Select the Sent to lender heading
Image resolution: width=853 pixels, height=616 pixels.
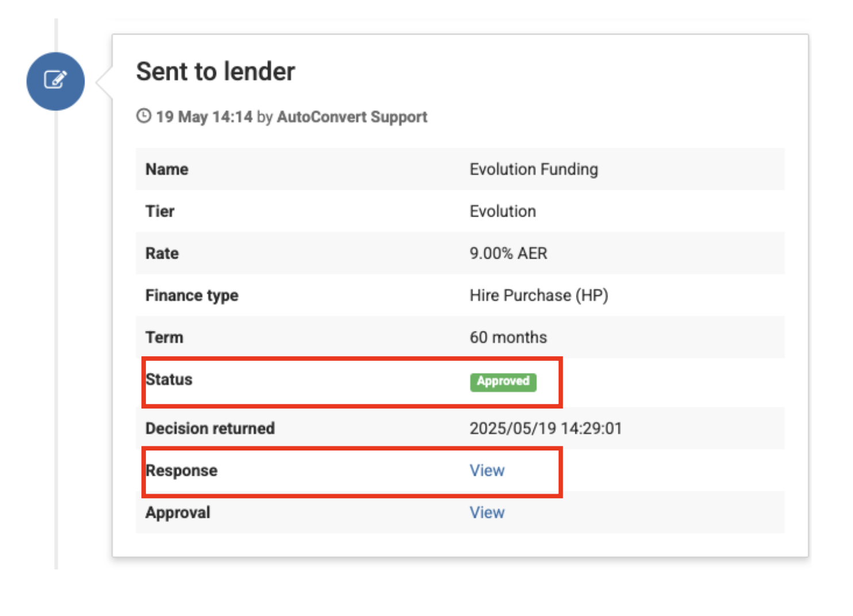216,72
